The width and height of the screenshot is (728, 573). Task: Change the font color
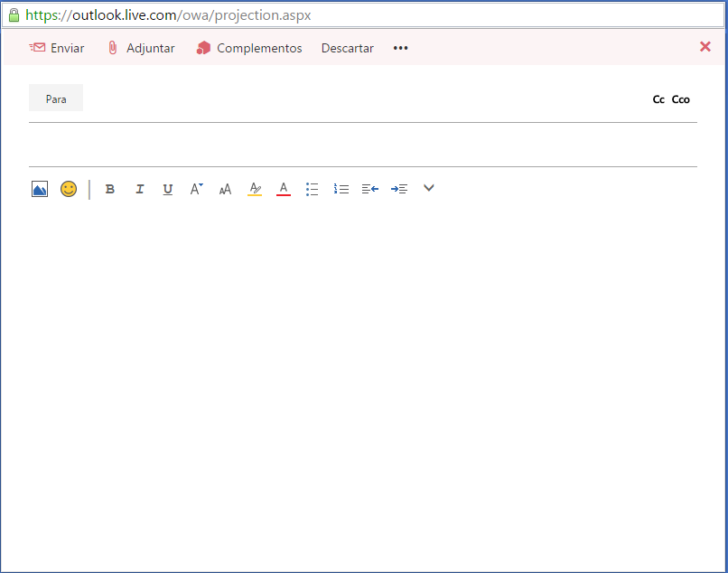click(x=284, y=189)
